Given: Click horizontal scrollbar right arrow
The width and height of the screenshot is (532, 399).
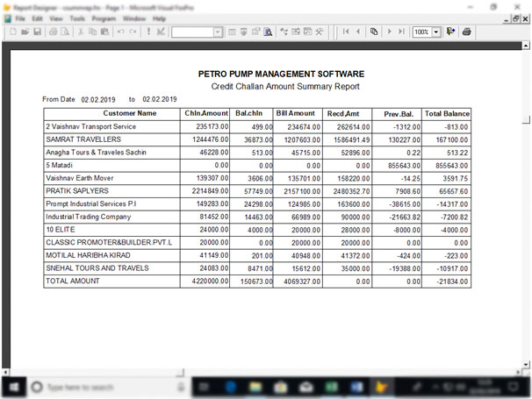Looking at the screenshot, I should coord(518,372).
